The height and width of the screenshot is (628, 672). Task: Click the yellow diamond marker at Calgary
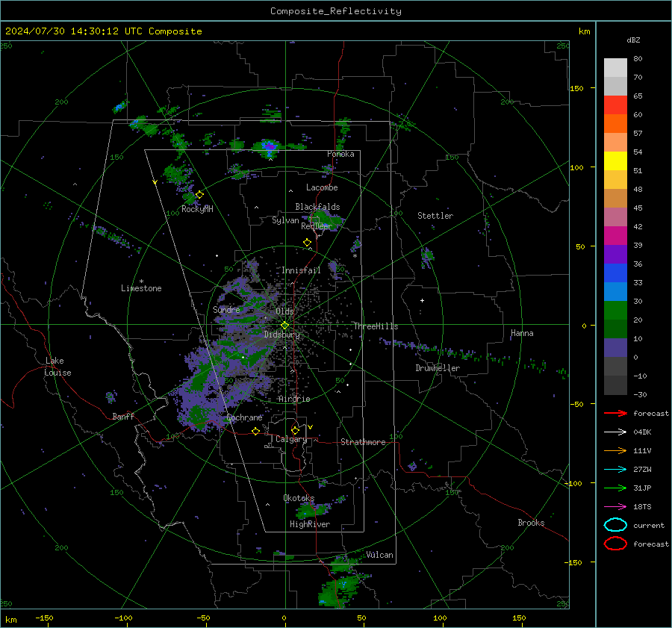(295, 430)
